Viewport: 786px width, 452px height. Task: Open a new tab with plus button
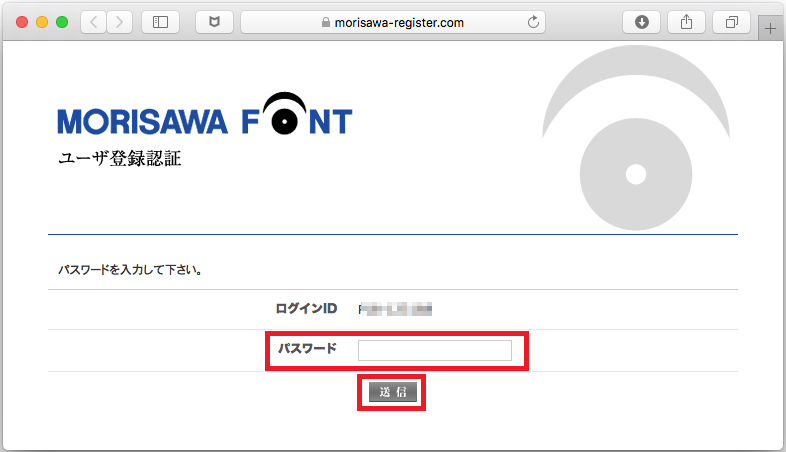(770, 30)
